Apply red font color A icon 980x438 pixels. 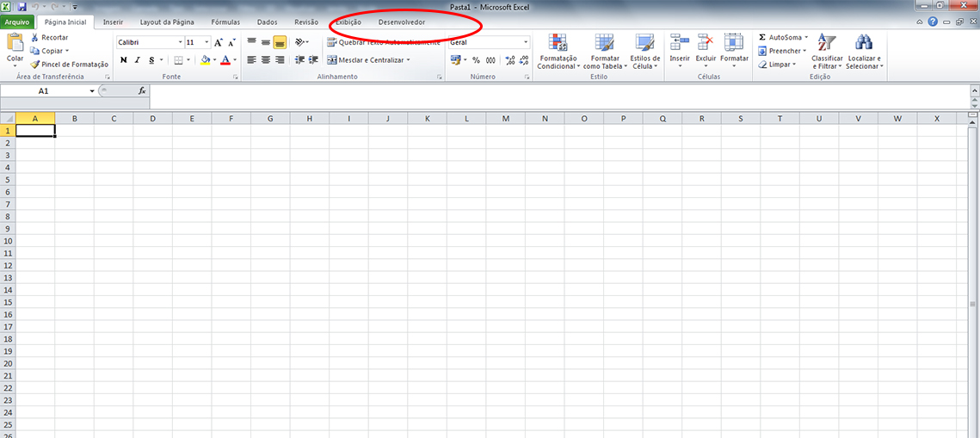coord(225,60)
